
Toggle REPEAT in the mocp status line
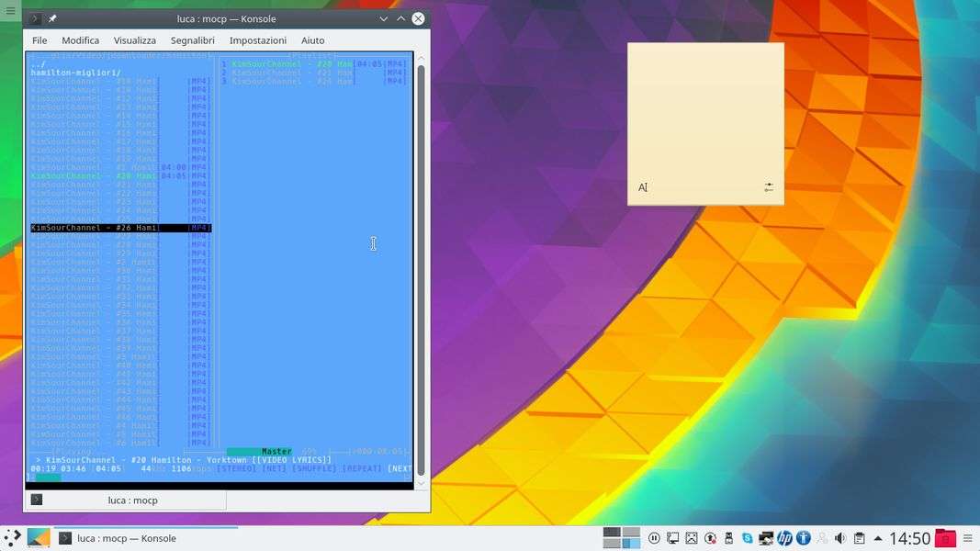point(362,468)
